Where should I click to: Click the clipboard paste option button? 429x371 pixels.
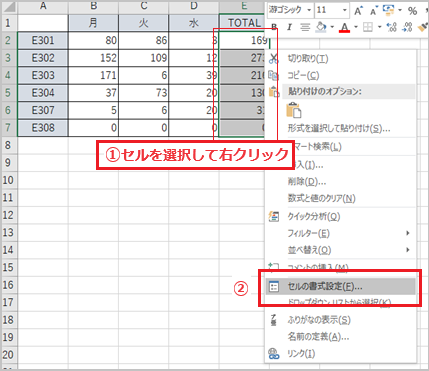[294, 110]
